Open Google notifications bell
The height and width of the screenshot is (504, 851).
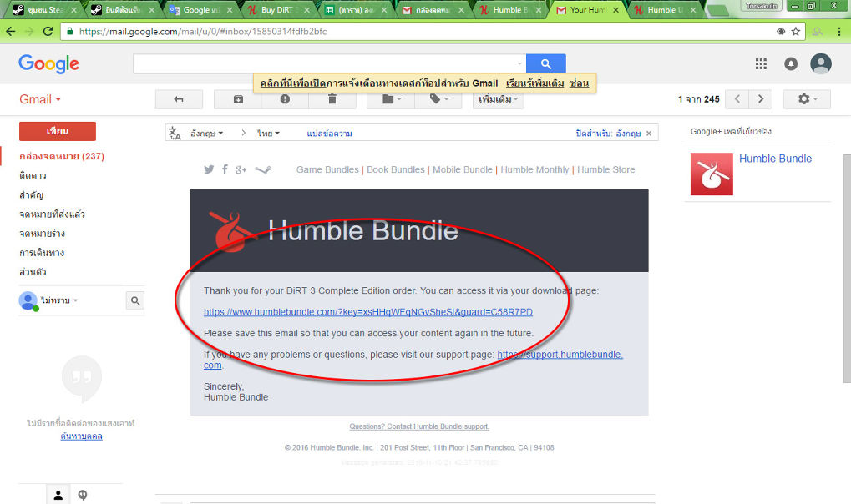[790, 64]
